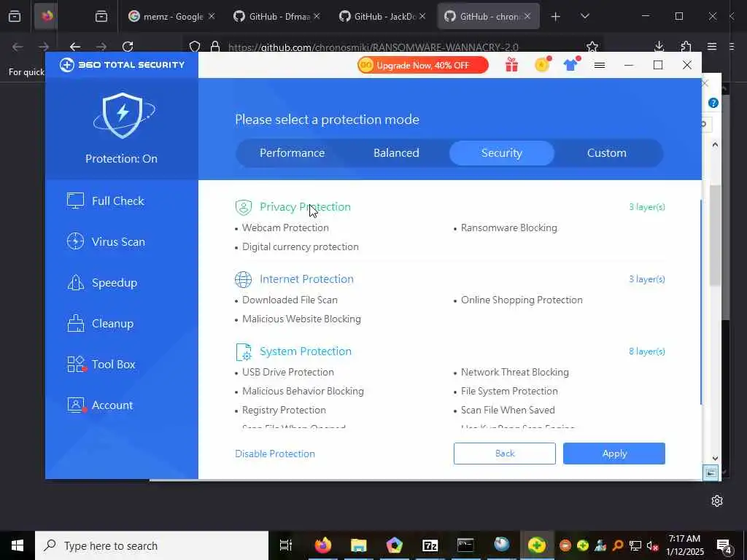
Task: Click the Windows search box
Action: click(152, 545)
